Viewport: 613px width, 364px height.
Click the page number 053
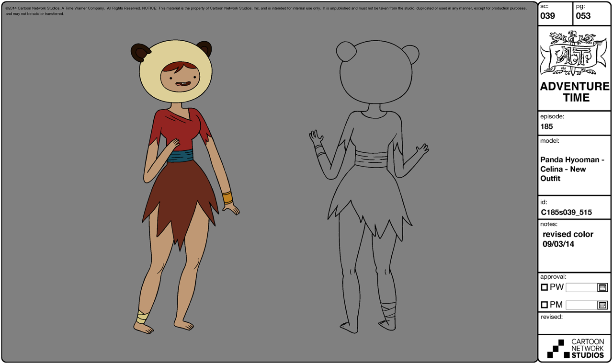(583, 16)
